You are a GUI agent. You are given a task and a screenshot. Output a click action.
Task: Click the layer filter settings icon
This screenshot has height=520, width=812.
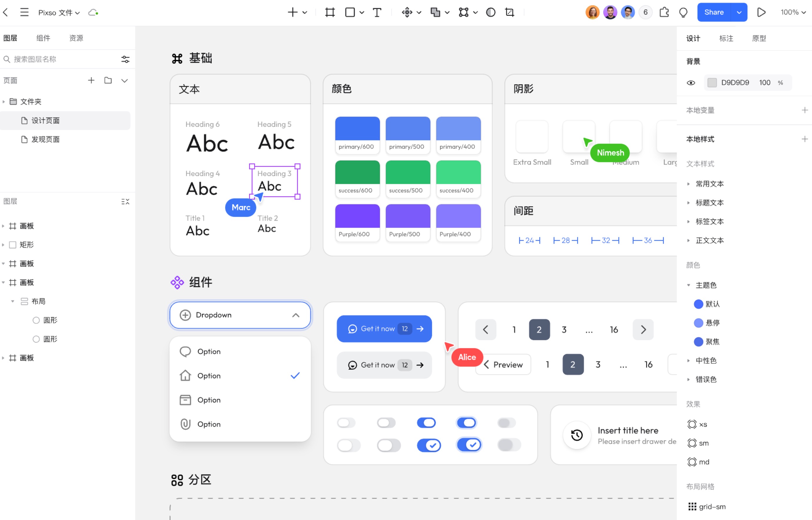[125, 59]
